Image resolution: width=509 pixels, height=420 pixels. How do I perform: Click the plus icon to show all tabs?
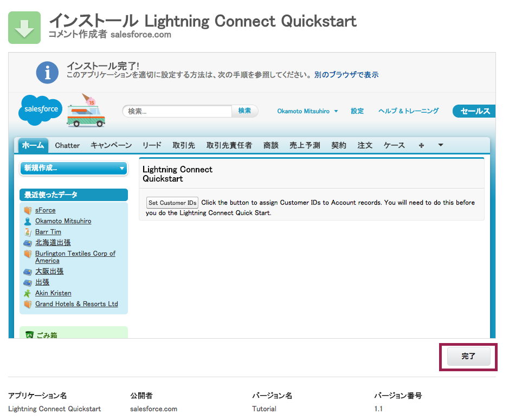[x=421, y=145]
